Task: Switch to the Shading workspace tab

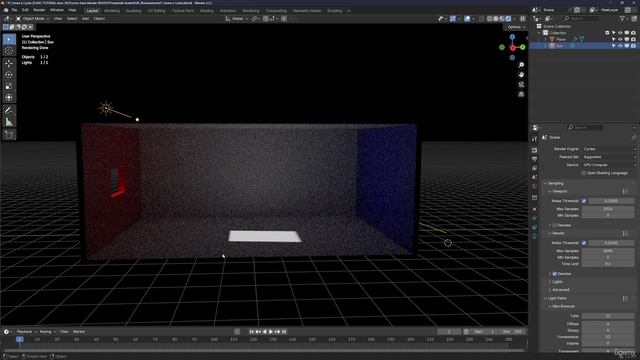Action: (207, 11)
